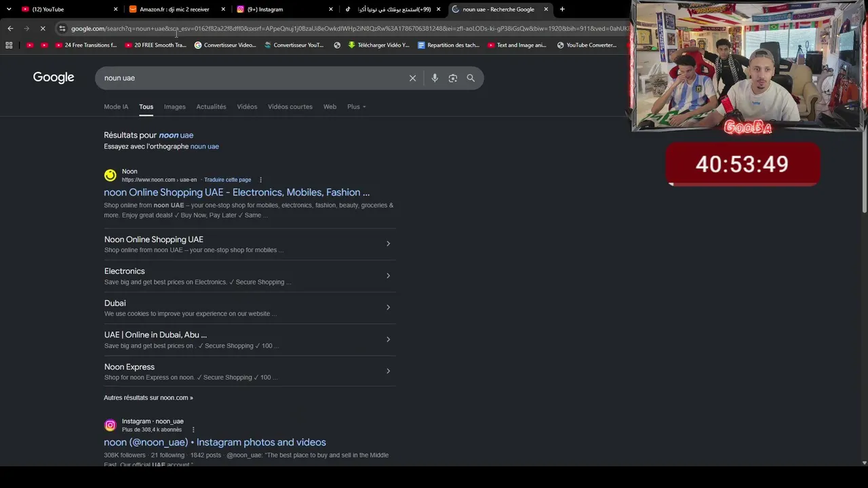Open noon Online Shopping UAE result title

click(237, 192)
